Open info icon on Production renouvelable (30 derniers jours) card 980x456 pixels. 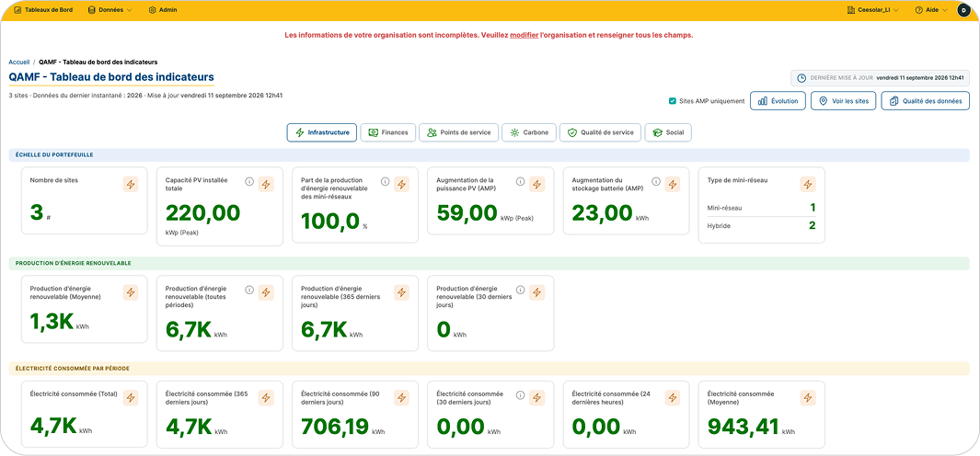(520, 290)
